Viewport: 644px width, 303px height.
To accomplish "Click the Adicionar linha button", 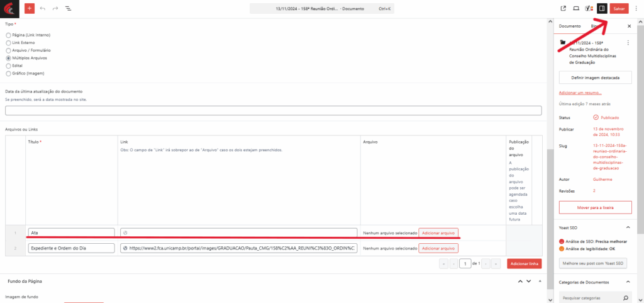I will point(524,263).
